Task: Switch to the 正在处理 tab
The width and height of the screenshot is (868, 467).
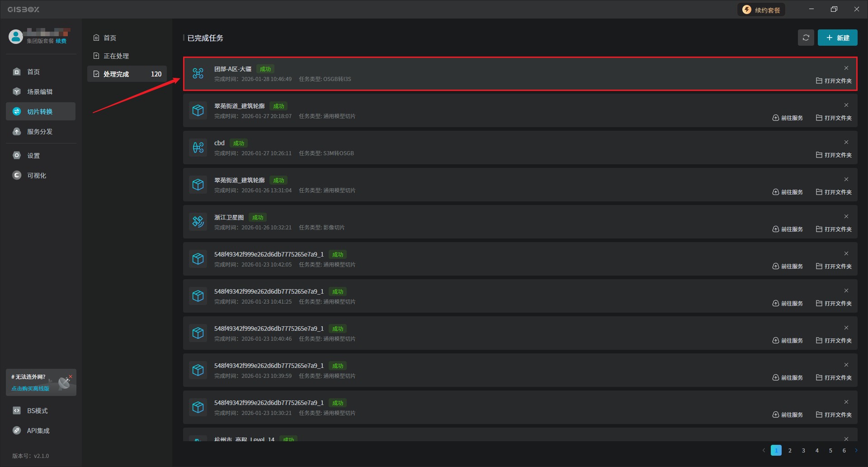Action: pos(116,56)
